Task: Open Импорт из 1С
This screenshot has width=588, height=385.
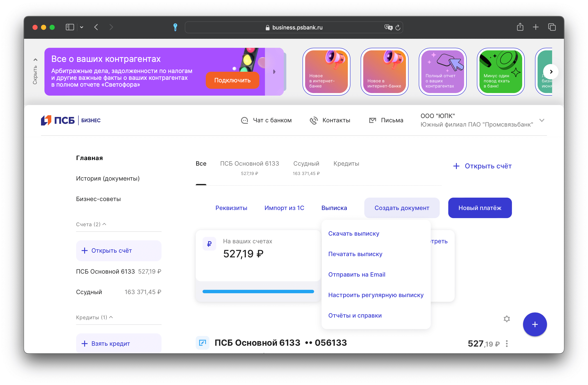Action: (x=284, y=208)
